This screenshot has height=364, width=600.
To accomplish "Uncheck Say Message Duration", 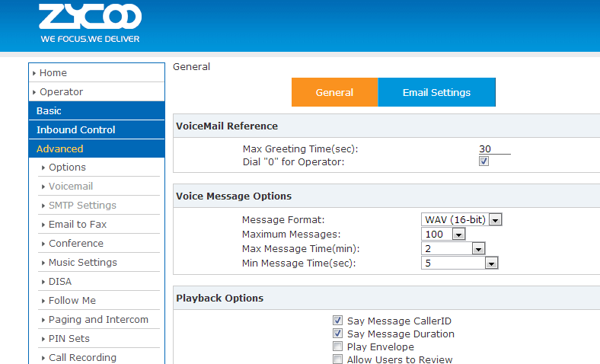I will coord(337,334).
